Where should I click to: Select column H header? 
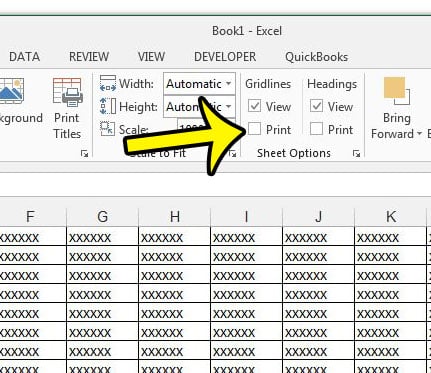(x=175, y=217)
